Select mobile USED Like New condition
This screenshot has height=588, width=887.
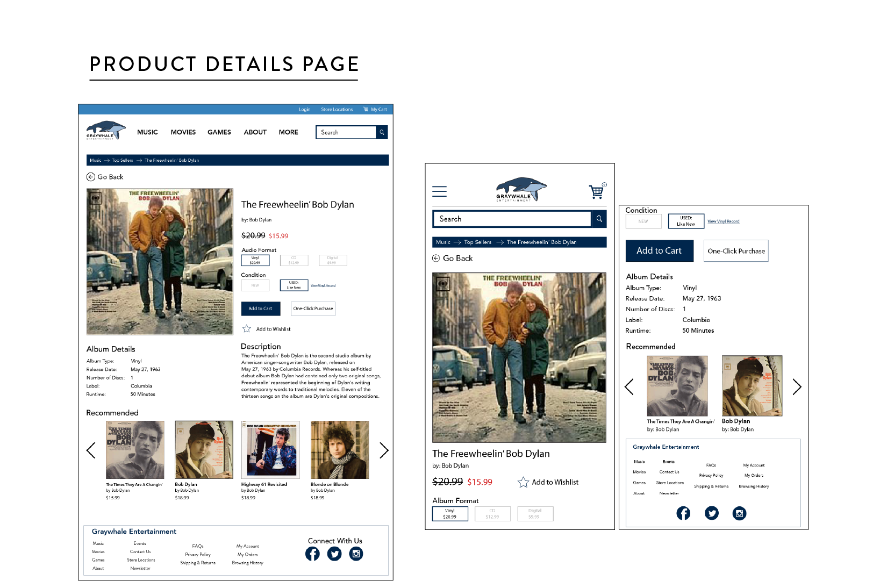[x=686, y=221]
